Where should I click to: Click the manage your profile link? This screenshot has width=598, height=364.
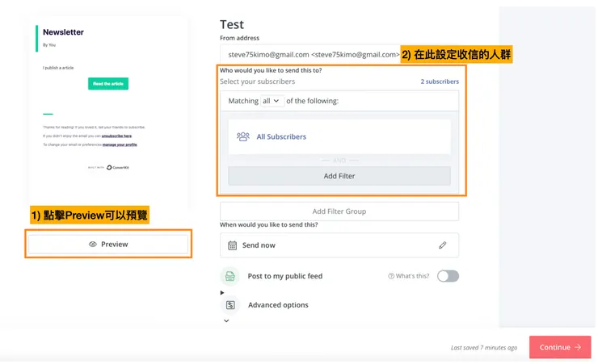click(120, 144)
